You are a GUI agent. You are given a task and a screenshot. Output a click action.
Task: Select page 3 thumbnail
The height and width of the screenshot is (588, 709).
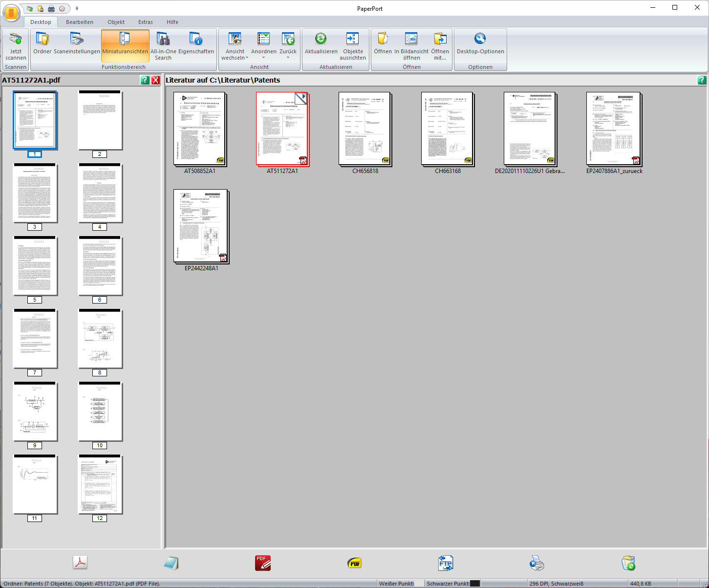point(35,193)
